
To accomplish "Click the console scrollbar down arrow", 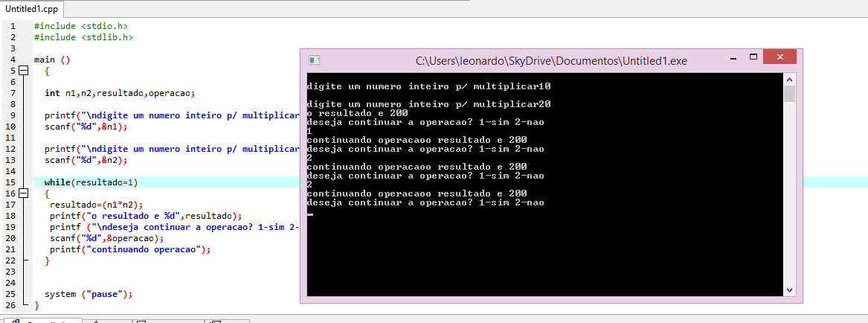I will pyautogui.click(x=790, y=290).
